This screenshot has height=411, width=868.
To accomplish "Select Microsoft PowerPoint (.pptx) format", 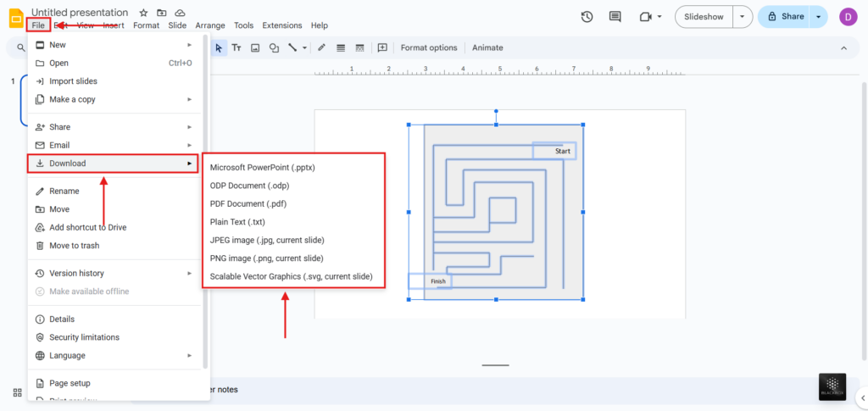I will [262, 168].
